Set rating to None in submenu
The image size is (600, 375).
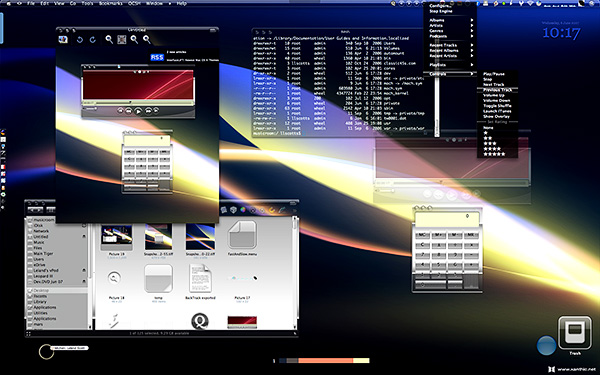tap(497, 128)
